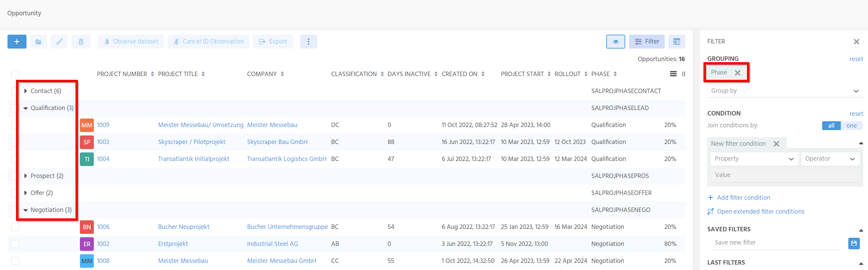Open the Group by dropdown

(785, 91)
